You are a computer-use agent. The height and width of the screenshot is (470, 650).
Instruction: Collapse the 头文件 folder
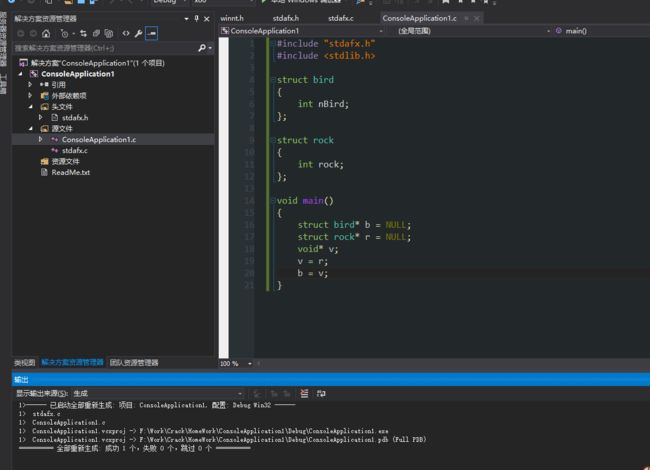point(31,107)
